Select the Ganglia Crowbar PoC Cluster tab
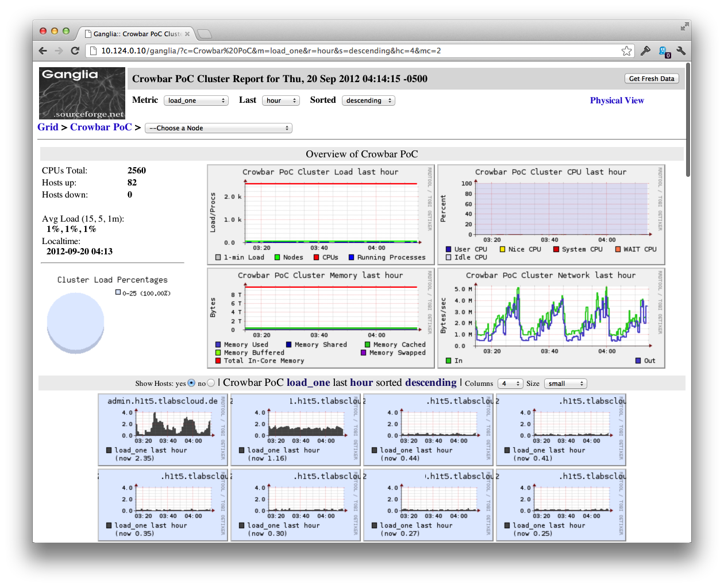The width and height of the screenshot is (724, 588). [x=137, y=34]
